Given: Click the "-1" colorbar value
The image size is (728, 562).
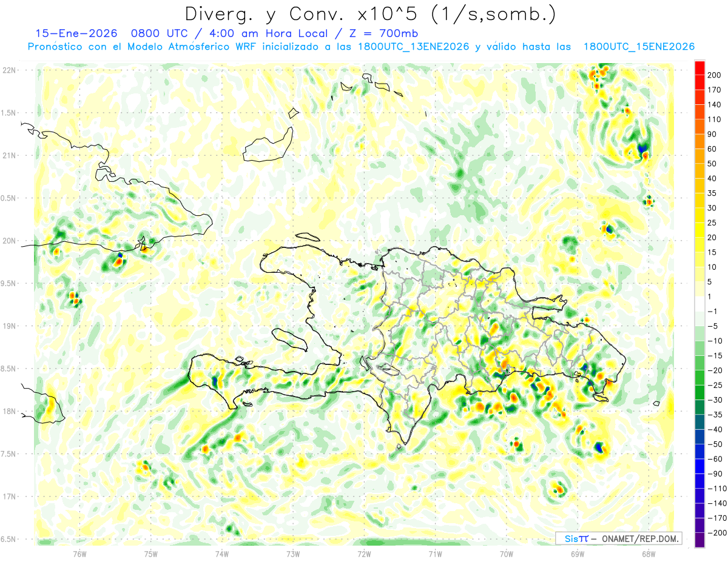Looking at the screenshot, I should 712,311.
